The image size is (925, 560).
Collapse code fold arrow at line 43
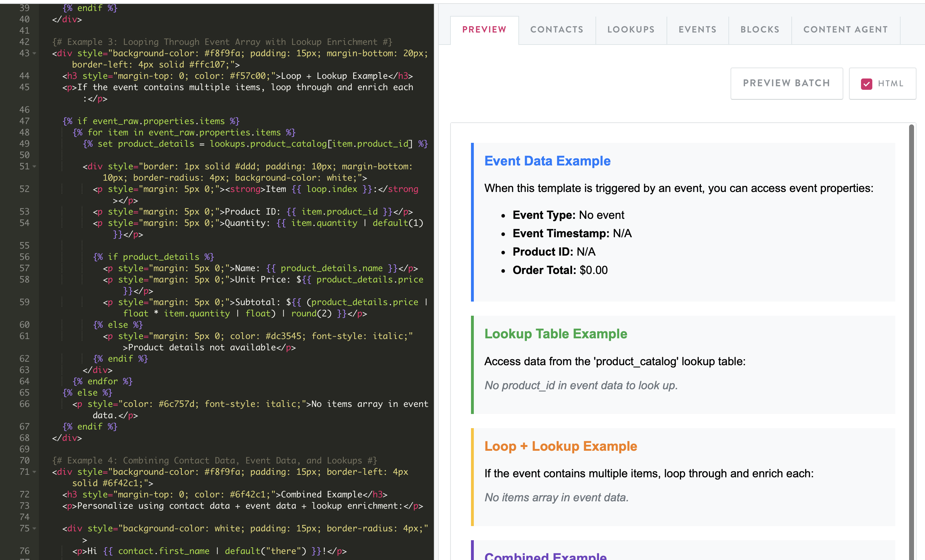click(x=35, y=53)
